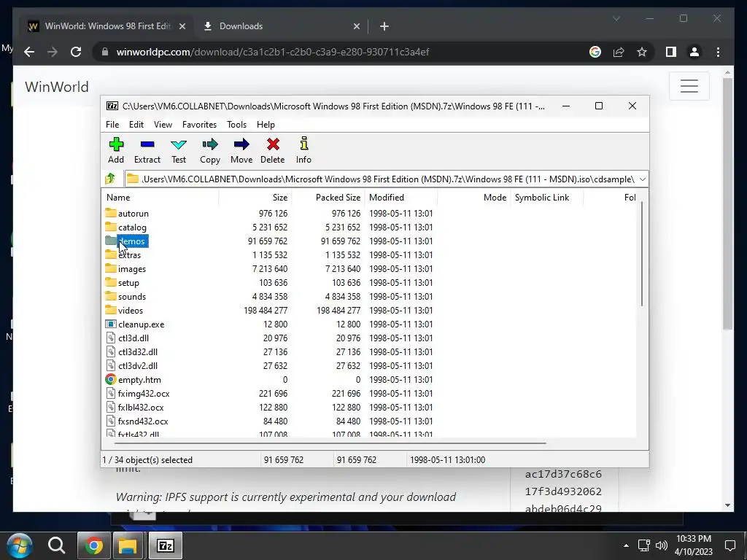Select the sounds folder icon

tap(111, 295)
